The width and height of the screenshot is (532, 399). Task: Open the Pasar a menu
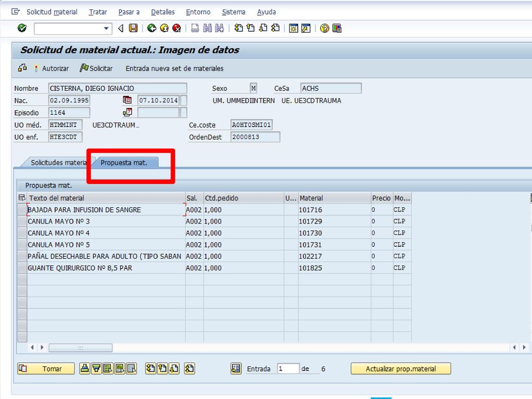129,12
